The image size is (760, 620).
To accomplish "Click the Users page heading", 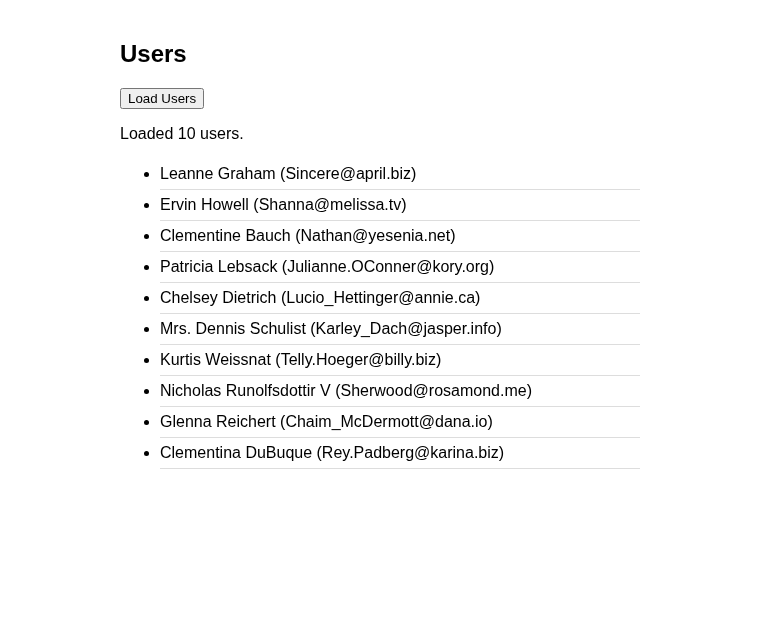I will point(153,54).
